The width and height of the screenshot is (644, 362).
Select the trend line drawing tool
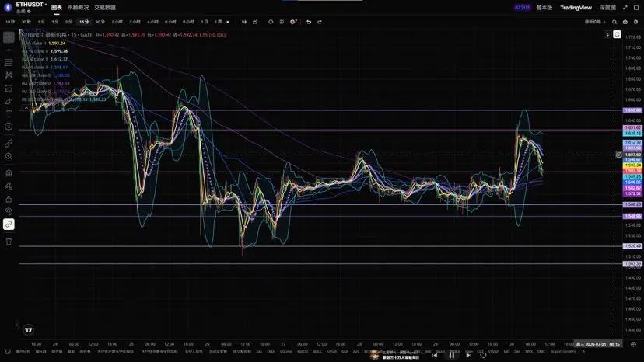coord(9,50)
